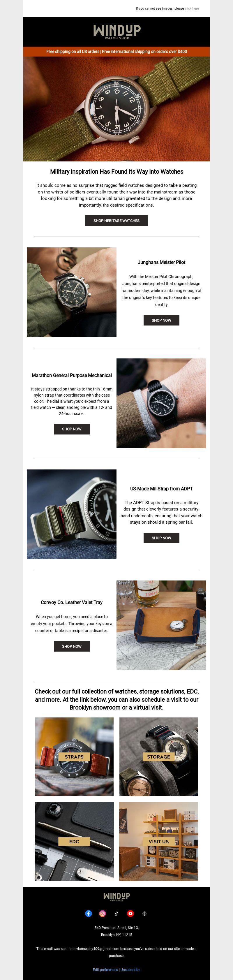
Task: Open the YouTube social icon
Action: [x=130, y=914]
